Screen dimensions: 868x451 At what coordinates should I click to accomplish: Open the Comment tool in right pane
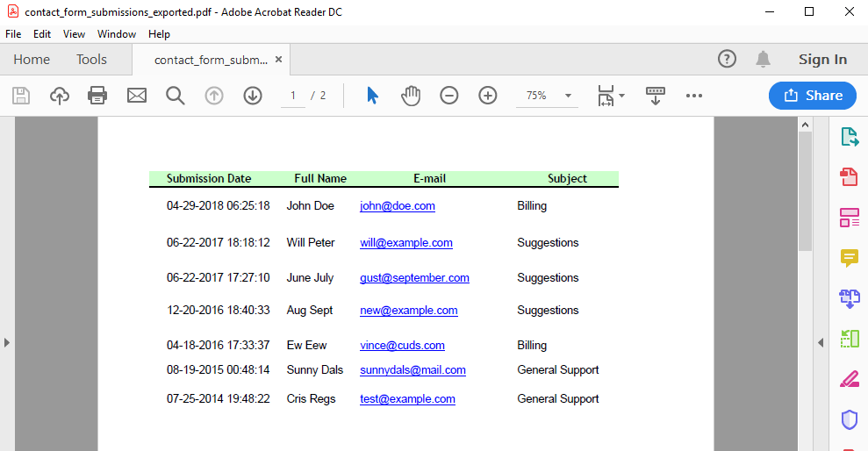point(849,257)
